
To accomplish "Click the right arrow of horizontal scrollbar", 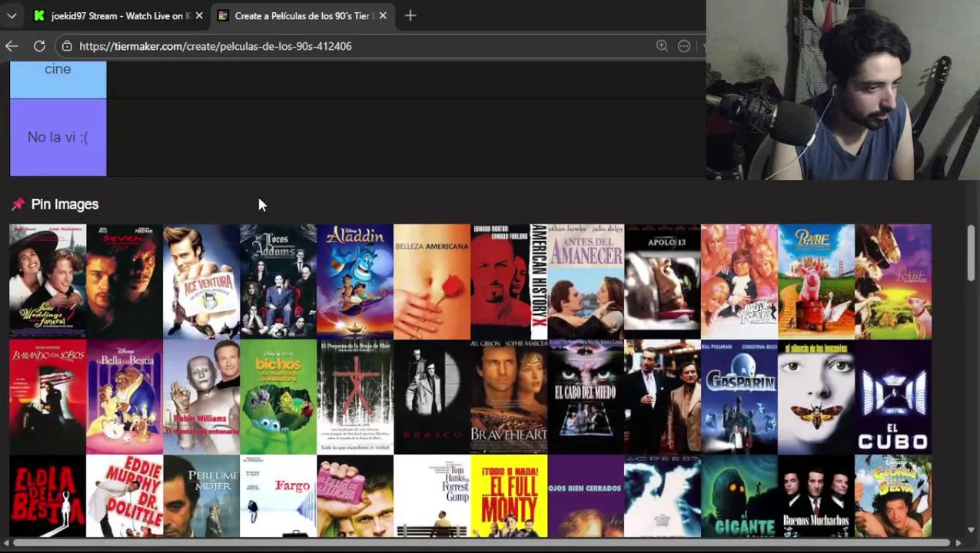I will (958, 543).
